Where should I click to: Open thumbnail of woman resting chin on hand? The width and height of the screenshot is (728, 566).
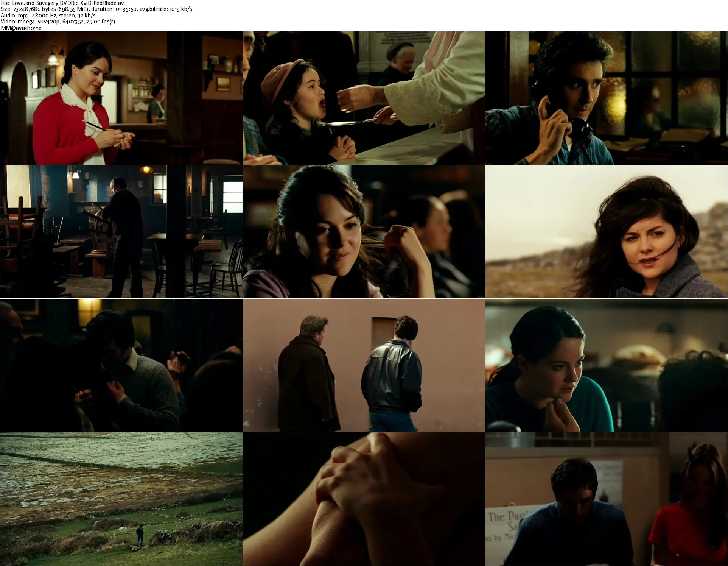[x=607, y=365]
